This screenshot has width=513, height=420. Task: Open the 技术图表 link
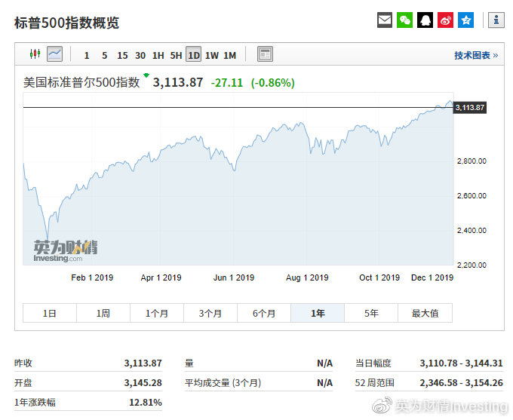click(x=476, y=55)
